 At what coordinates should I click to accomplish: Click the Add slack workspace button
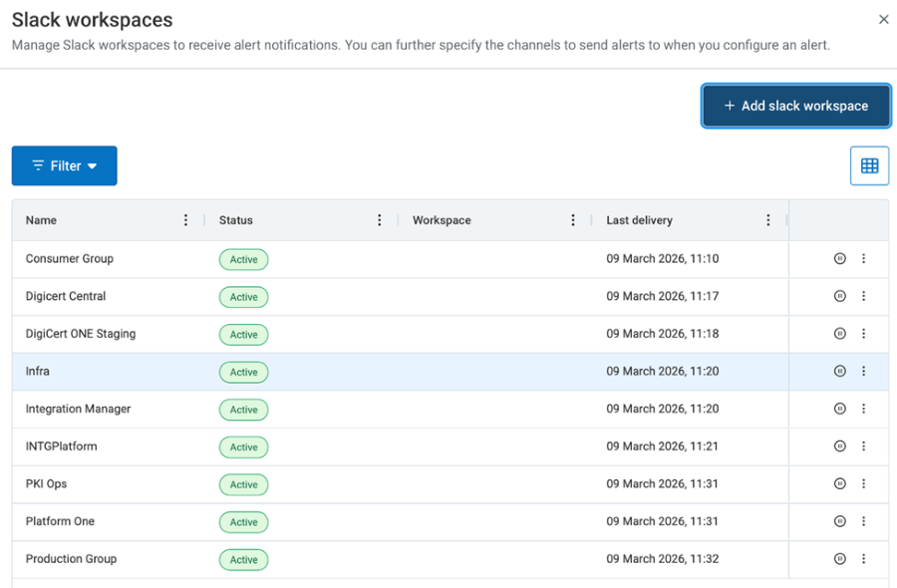pos(795,106)
